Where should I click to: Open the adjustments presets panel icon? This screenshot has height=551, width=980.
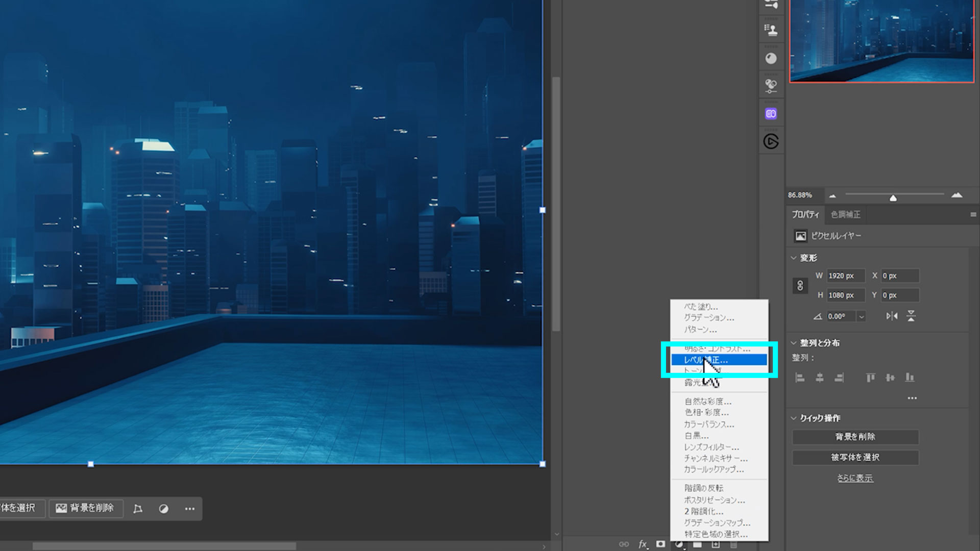coord(771,85)
